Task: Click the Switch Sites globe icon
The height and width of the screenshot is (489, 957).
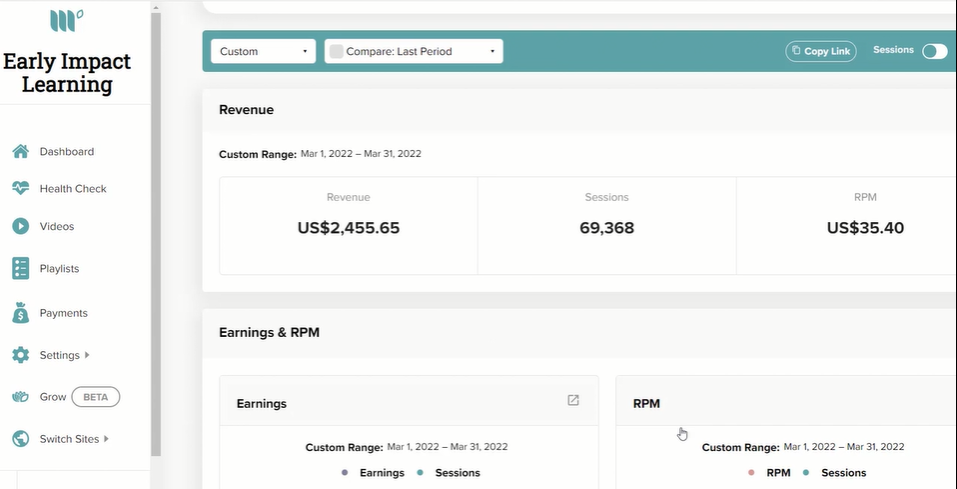Action: tap(21, 439)
